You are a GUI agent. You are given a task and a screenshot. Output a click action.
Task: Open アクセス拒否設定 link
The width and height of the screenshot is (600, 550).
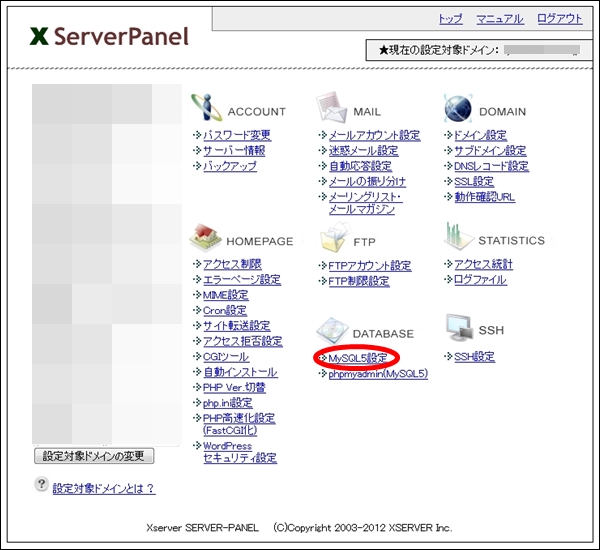(x=243, y=341)
